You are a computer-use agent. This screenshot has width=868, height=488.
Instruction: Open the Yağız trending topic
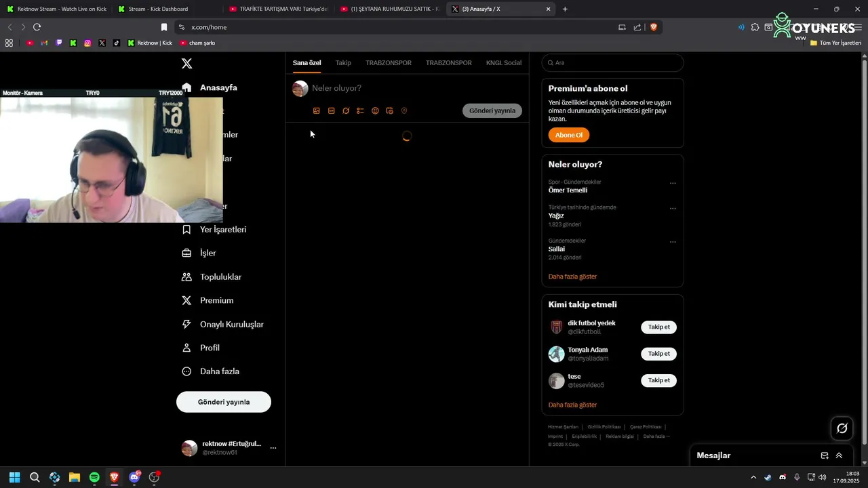point(556,216)
